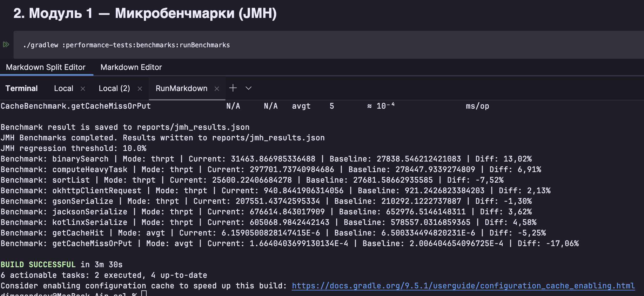644x296 pixels.
Task: Click the getCacheHit benchmark line
Action: 273,233
